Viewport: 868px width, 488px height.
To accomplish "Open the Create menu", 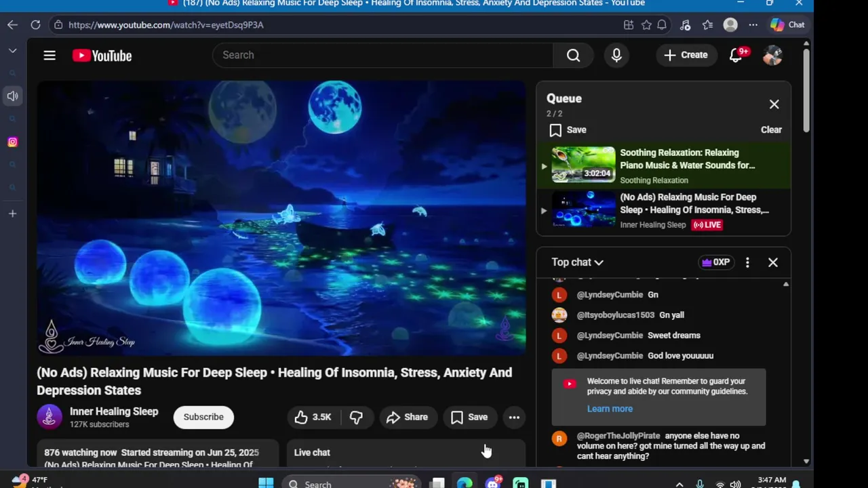I will click(686, 55).
